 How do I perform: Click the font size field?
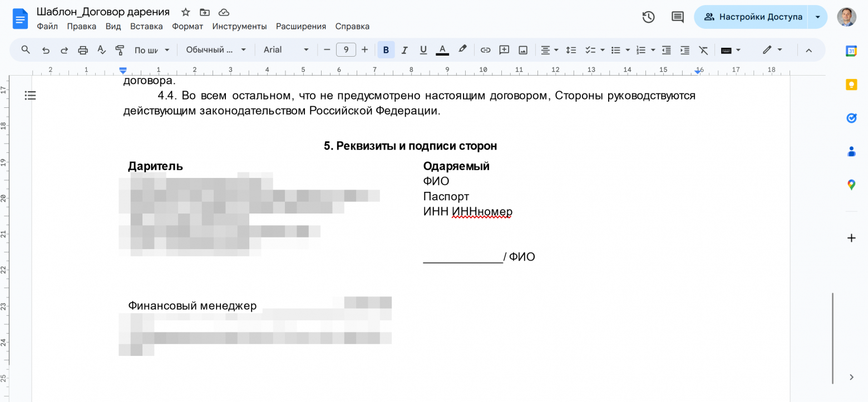click(x=346, y=50)
